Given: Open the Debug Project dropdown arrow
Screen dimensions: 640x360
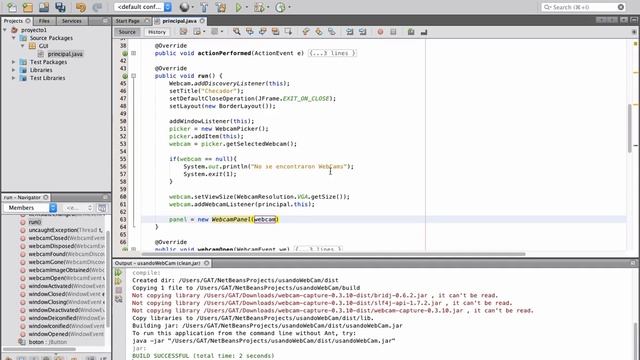Looking at the screenshot, I should point(268,7).
